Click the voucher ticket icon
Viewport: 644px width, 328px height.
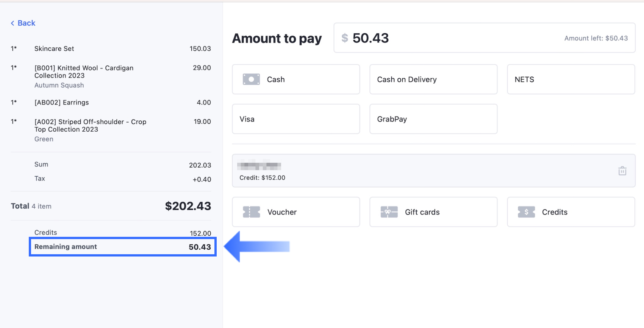pyautogui.click(x=252, y=212)
